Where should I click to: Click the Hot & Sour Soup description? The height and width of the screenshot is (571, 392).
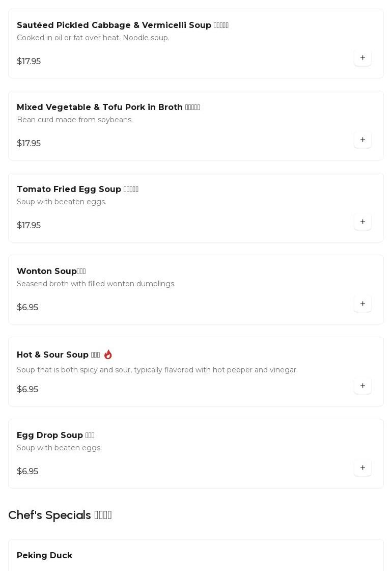(157, 370)
